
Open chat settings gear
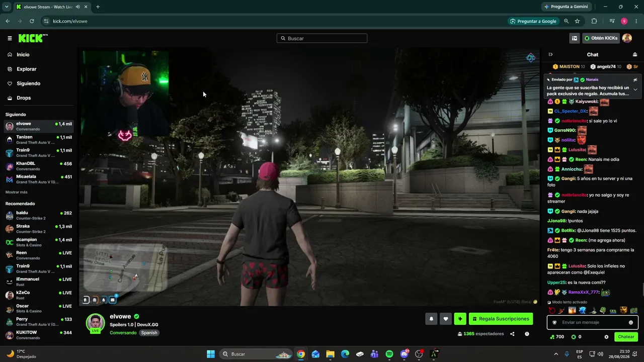606,337
